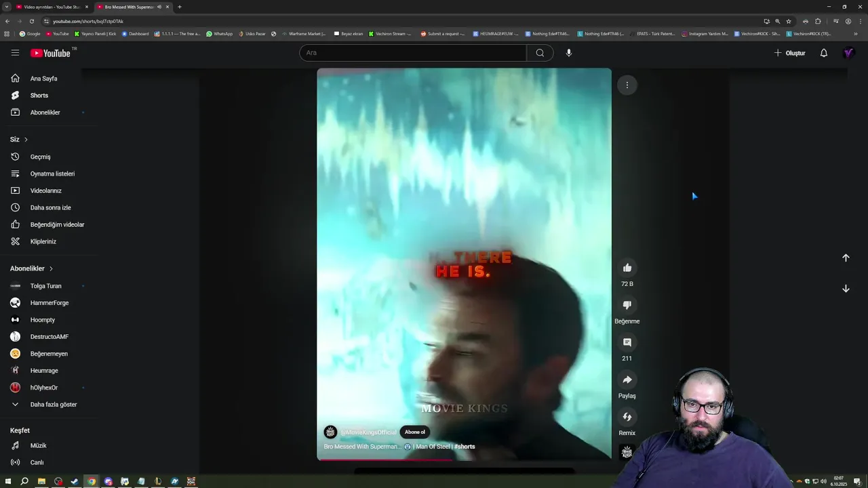This screenshot has height=488, width=868.
Task: Like the Short with thumbs up
Action: pyautogui.click(x=627, y=268)
